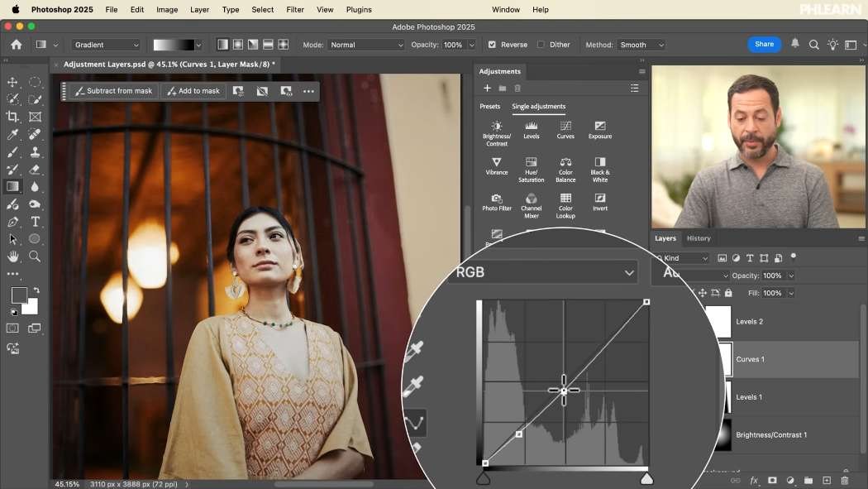Select the Eraser tool
This screenshot has height=489, width=868.
pos(35,170)
